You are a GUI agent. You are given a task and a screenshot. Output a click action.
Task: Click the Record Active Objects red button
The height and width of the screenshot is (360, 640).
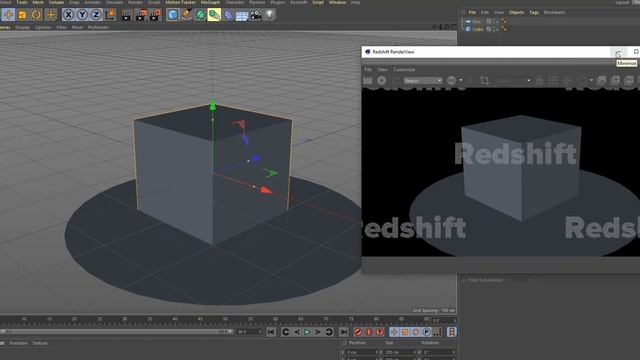(358, 332)
